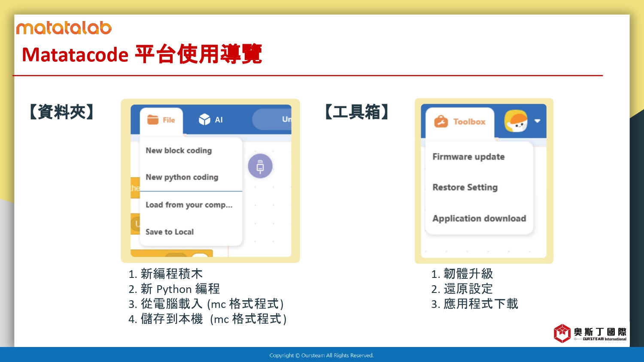Click the purple device connect icon

260,166
